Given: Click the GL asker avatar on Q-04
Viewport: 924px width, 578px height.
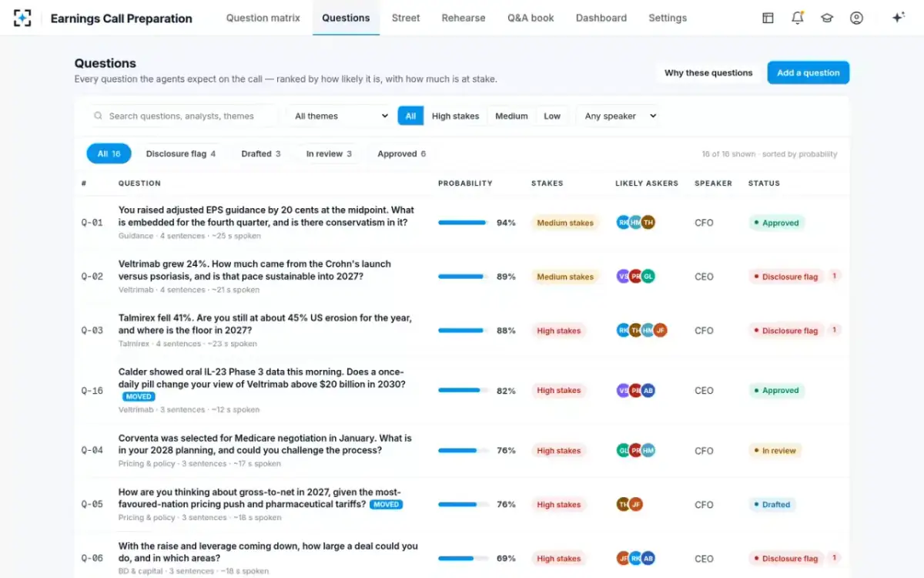Looking at the screenshot, I should tap(624, 451).
